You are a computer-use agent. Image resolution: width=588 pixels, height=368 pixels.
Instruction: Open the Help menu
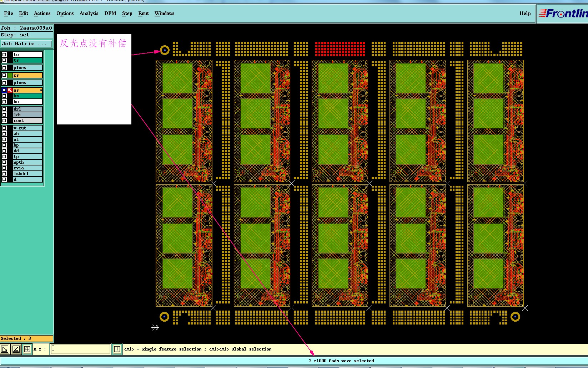(525, 13)
